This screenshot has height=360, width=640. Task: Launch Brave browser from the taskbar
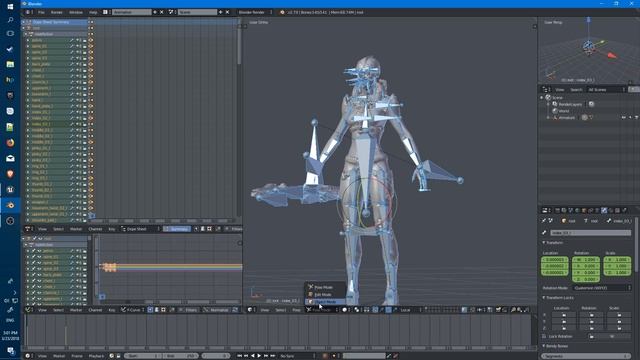click(10, 174)
